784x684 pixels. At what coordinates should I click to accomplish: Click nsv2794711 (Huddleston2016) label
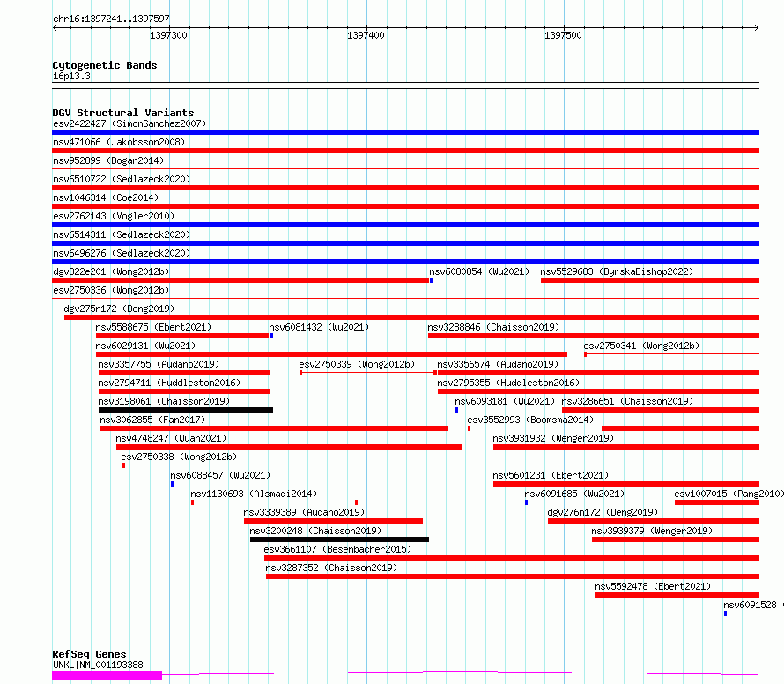169,383
